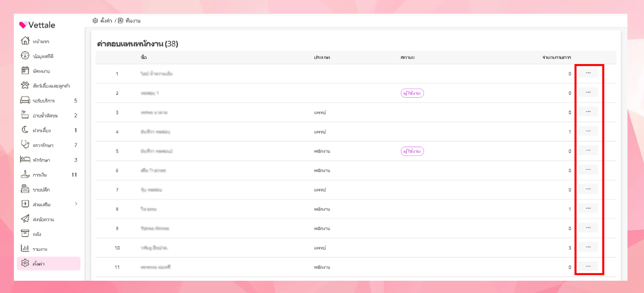Click ทีมงาน team icon in breadcrumb
This screenshot has width=644, height=293.
121,21
